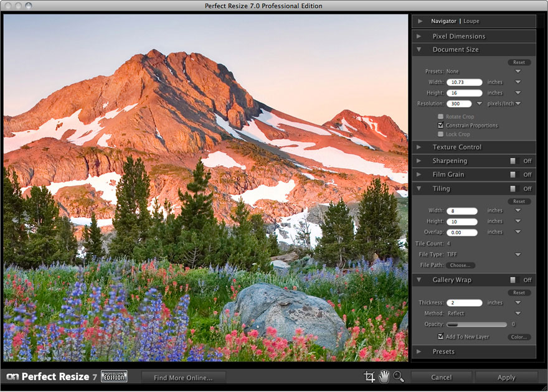Image resolution: width=548 pixels, height=392 pixels.
Task: Collapse the Gallery Wrap section triangle
Action: [418, 280]
